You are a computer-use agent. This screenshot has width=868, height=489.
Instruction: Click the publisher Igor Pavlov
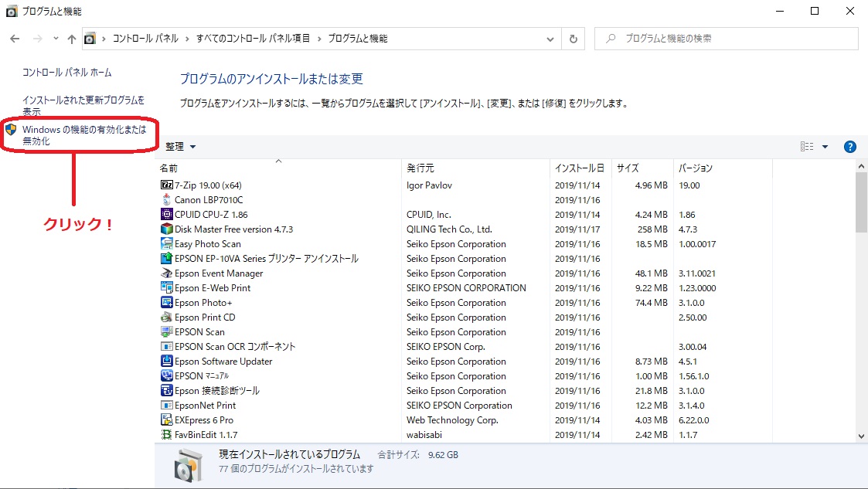[429, 185]
